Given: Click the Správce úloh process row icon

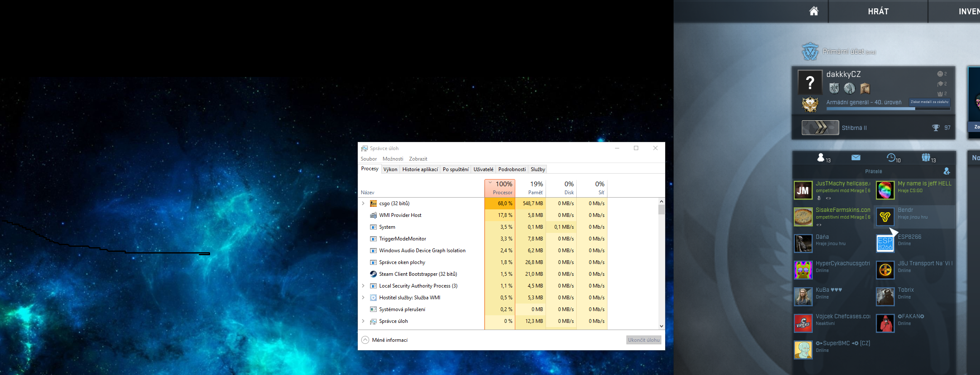Looking at the screenshot, I should [x=373, y=321].
